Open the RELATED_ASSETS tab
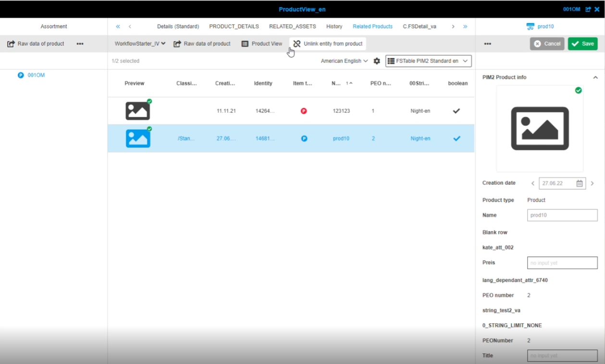This screenshot has width=605, height=364. click(292, 26)
